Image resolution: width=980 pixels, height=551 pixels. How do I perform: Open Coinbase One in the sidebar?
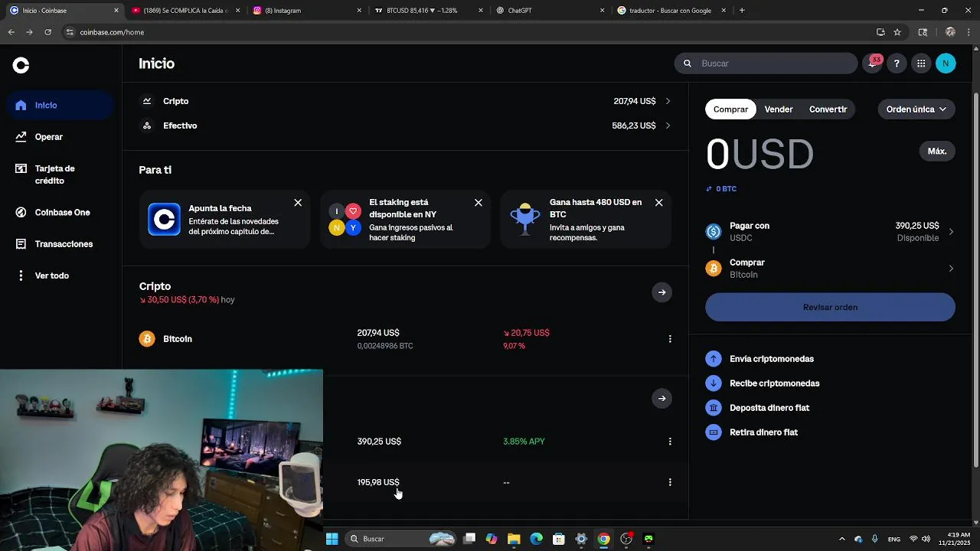(x=61, y=213)
